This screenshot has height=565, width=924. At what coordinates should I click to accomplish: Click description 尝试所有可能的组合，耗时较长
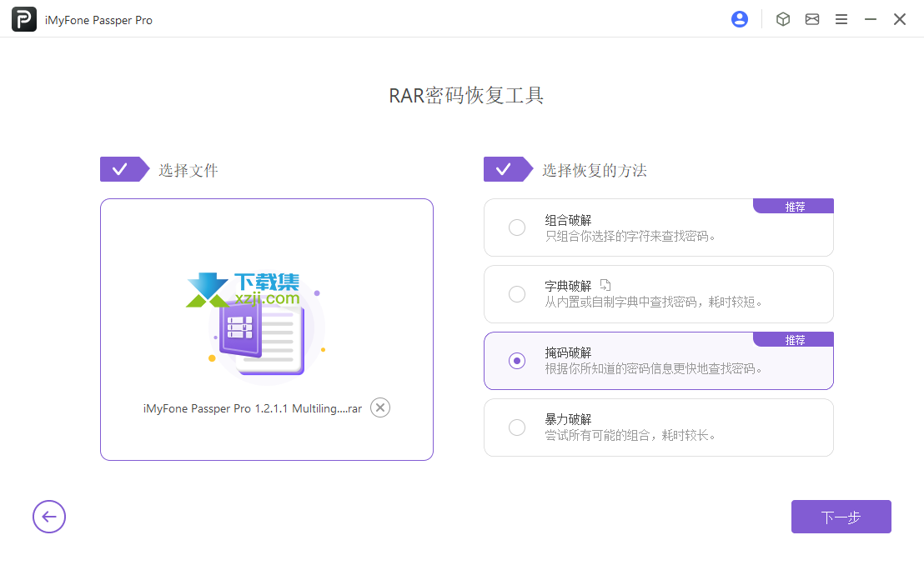(630, 435)
